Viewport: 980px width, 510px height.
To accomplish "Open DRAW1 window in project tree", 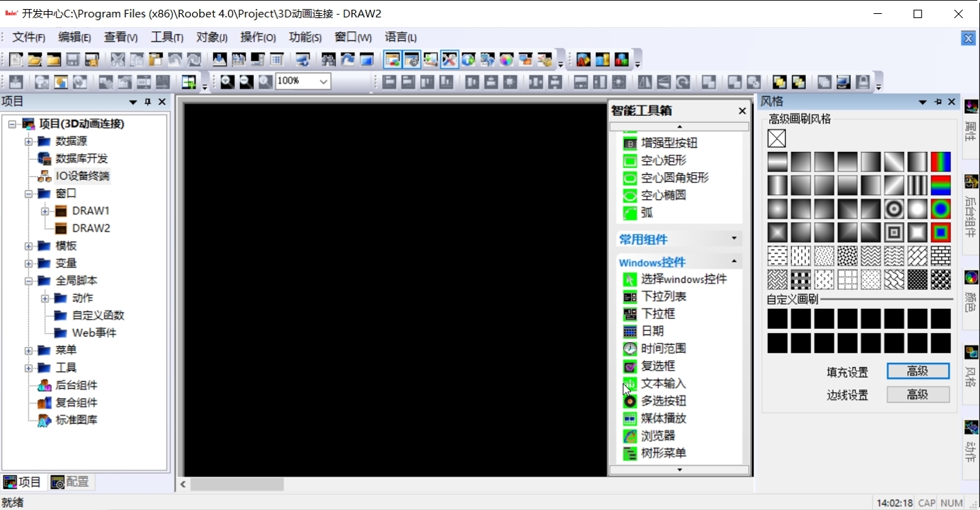I will pos(90,211).
